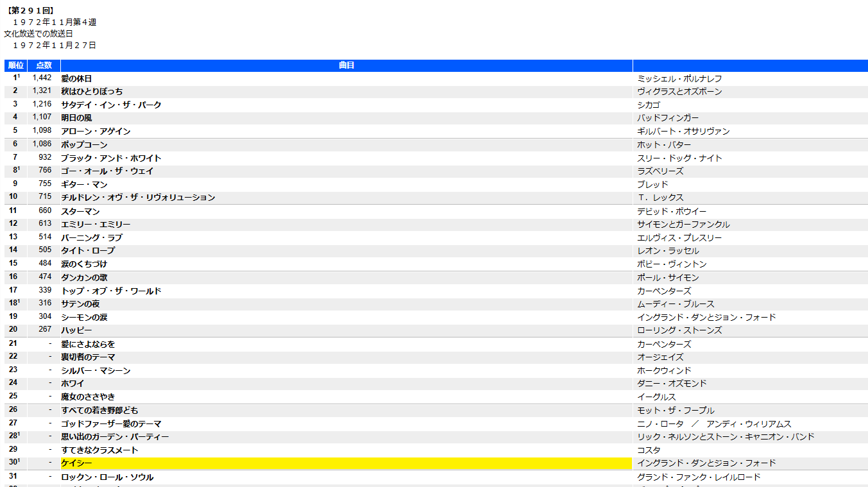This screenshot has width=868, height=487.
Task: Click the song title "スターマン"
Action: (80, 212)
